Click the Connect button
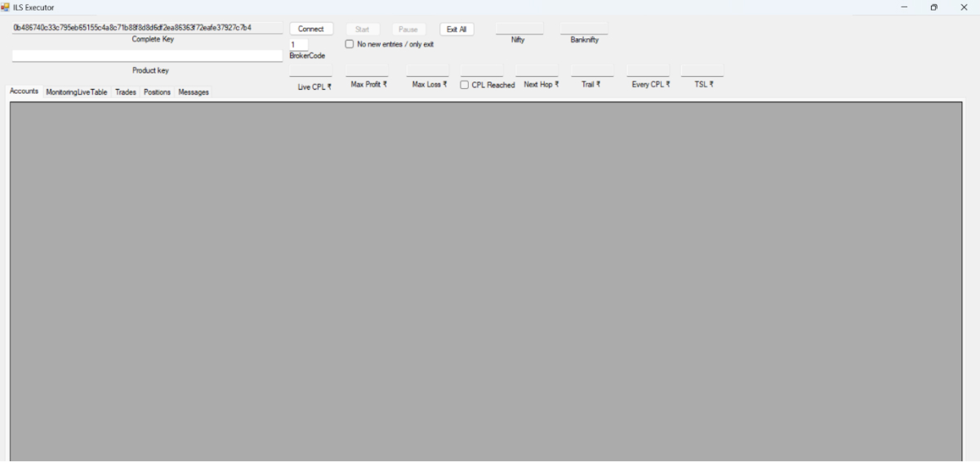 [x=311, y=29]
